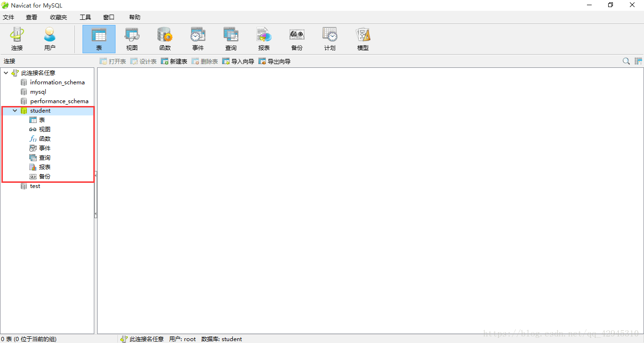This screenshot has height=343, width=644.
Task: Open the 查看 (View) menu
Action: (x=32, y=17)
